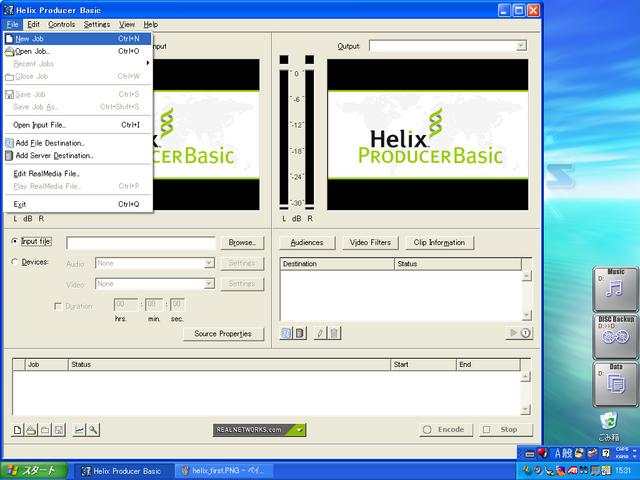
Task: Click the IME 般 conversion mode icon in language bar
Action: pyautogui.click(x=567, y=453)
